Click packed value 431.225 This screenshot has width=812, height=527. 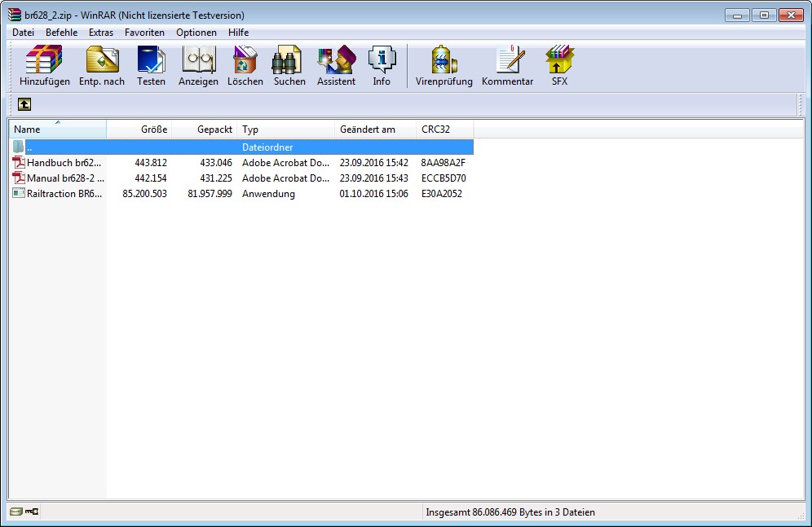(216, 178)
